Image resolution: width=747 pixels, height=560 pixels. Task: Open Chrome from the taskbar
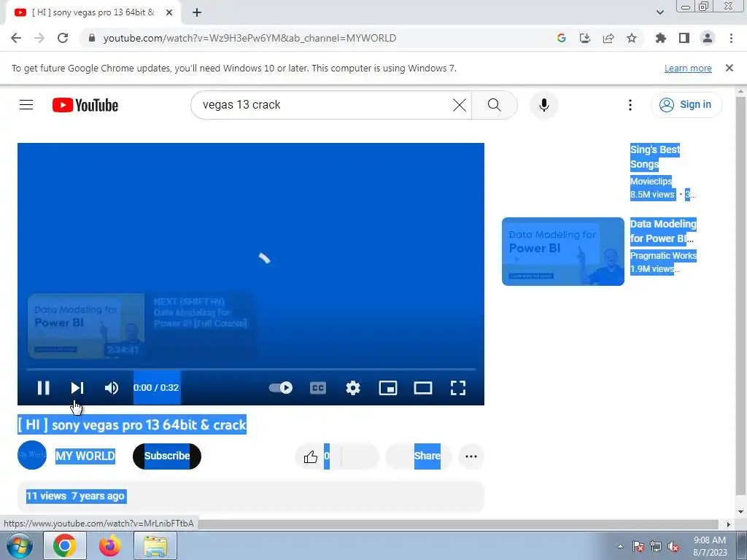65,545
